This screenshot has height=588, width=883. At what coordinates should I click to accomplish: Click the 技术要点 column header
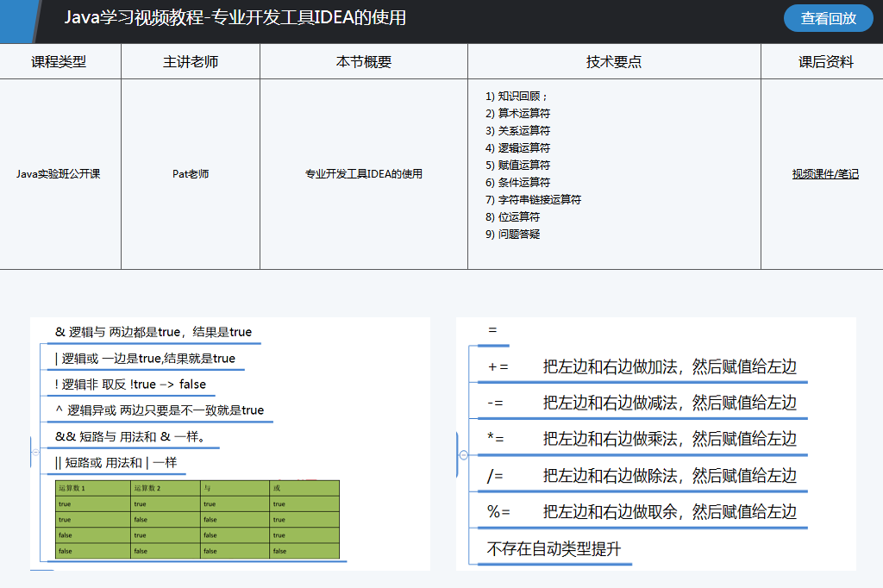pyautogui.click(x=614, y=62)
